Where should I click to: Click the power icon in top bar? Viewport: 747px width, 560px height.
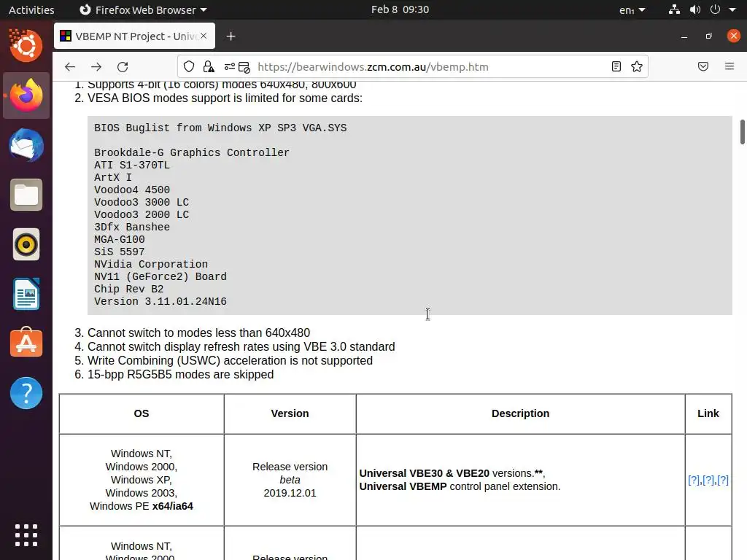[x=715, y=9]
